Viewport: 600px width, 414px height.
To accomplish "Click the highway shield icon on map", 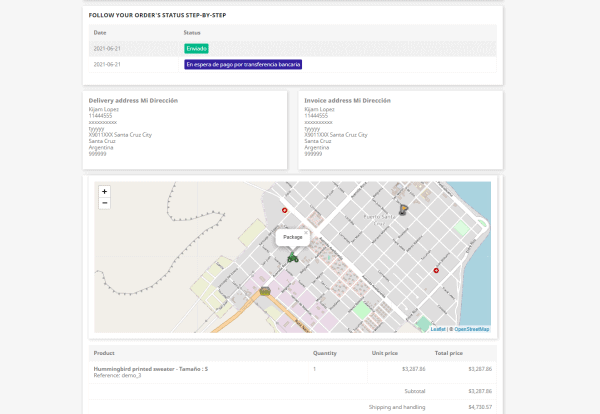I will pos(264,292).
